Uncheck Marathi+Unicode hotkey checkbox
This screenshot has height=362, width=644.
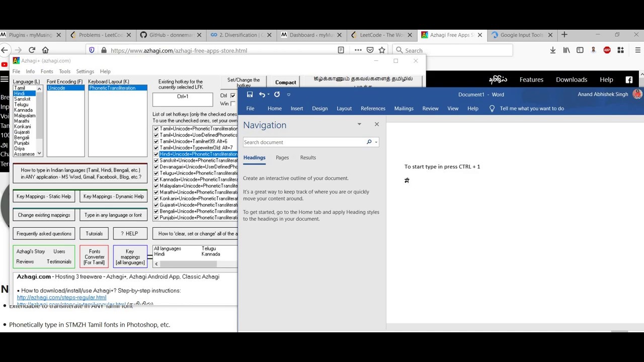(156, 192)
